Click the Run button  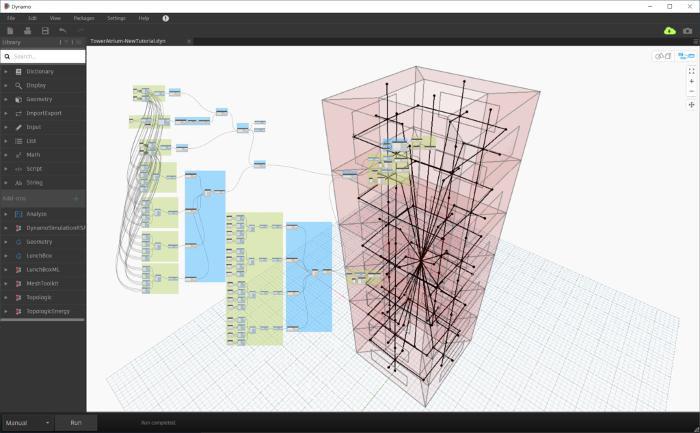click(x=76, y=423)
